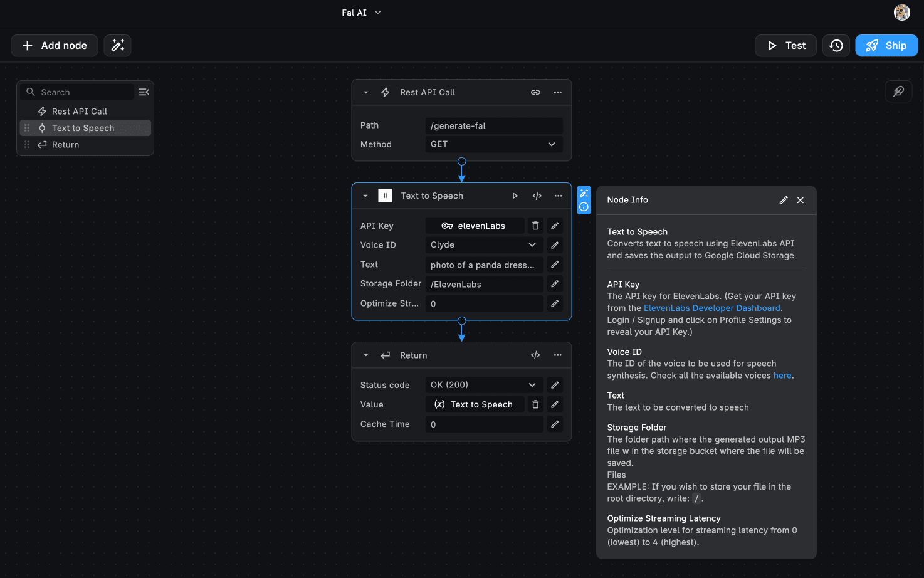Select Return in the node list
This screenshot has width=924, height=578.
[x=65, y=145]
